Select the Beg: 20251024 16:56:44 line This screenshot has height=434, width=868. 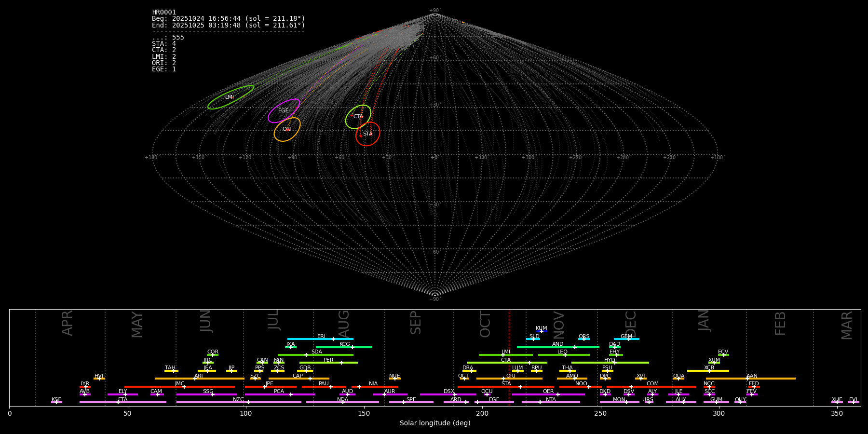(x=229, y=19)
